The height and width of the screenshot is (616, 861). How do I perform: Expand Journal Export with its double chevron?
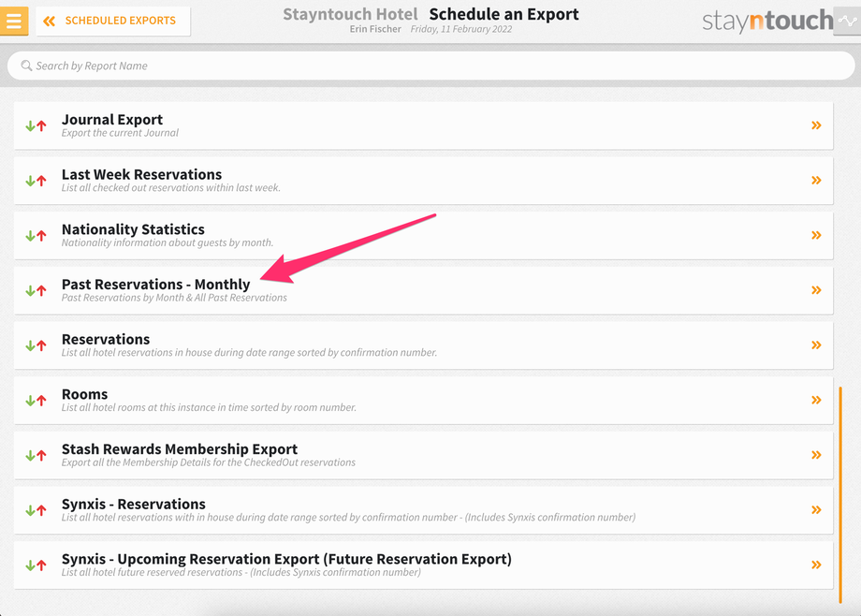[816, 125]
